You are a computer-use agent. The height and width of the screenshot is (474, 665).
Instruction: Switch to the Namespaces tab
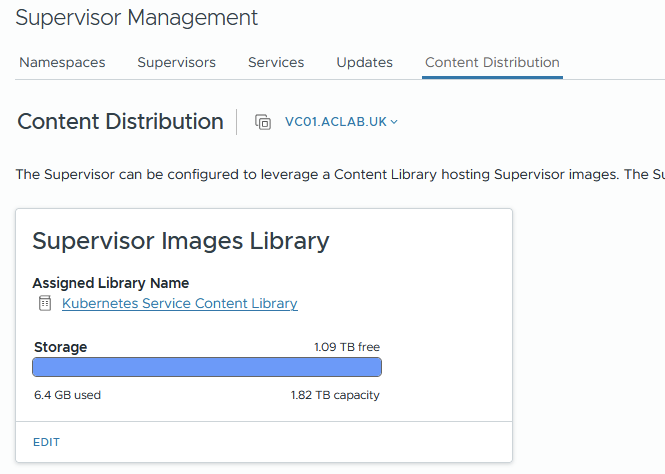[62, 62]
